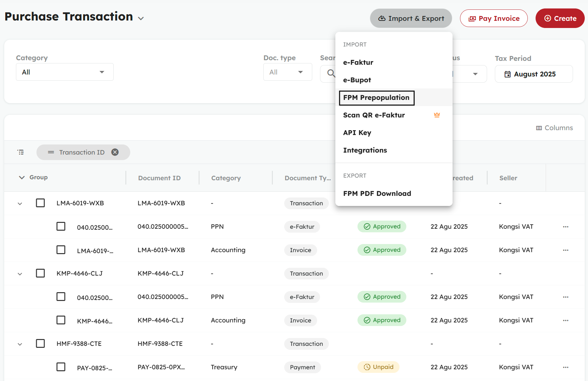The image size is (588, 381).
Task: Select the LMA-6019-WXB group checkbox
Action: click(x=40, y=203)
